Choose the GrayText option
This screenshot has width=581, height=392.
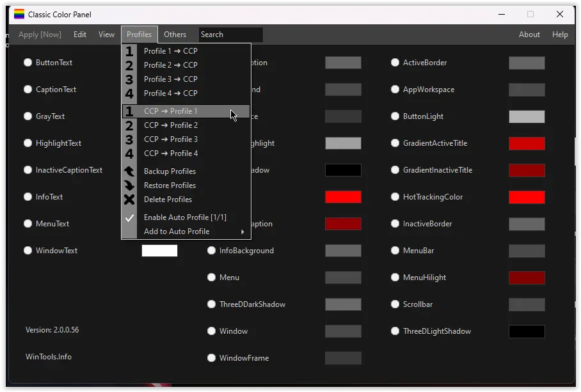[x=28, y=116]
